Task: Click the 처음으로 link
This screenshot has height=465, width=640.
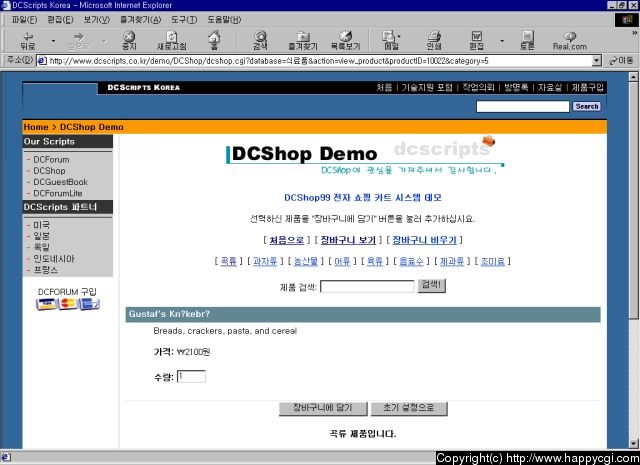Action: pyautogui.click(x=287, y=240)
